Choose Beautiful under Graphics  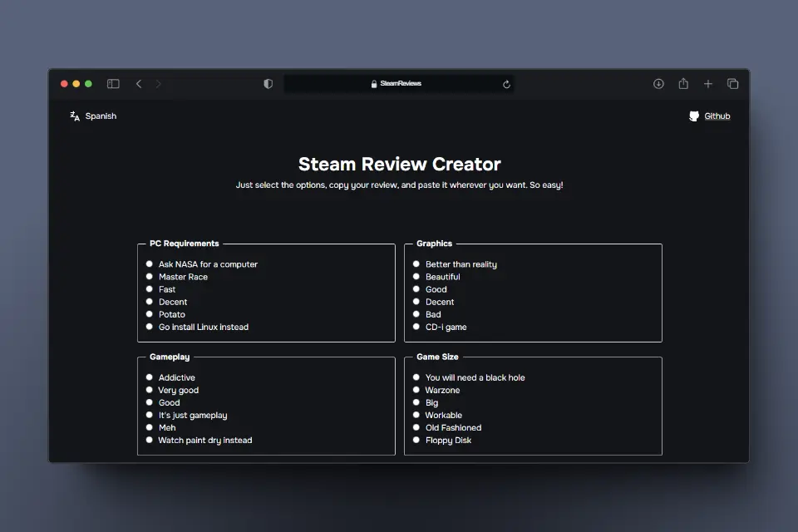(x=416, y=277)
